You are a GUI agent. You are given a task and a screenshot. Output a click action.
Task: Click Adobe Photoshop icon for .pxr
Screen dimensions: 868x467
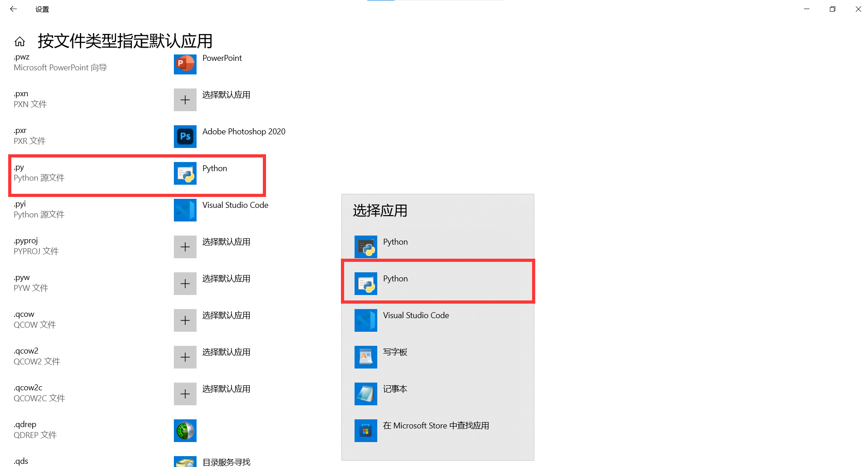tap(185, 137)
